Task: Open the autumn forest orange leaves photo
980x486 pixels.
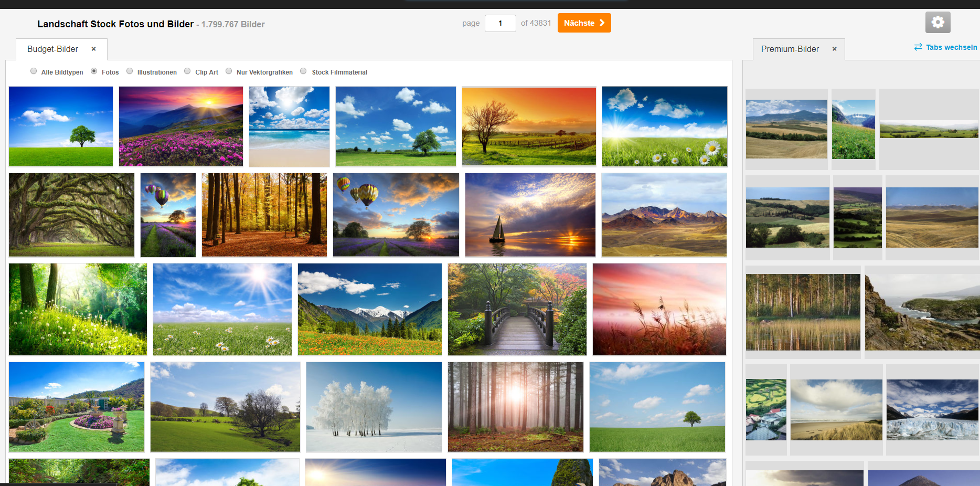Action: (x=264, y=215)
